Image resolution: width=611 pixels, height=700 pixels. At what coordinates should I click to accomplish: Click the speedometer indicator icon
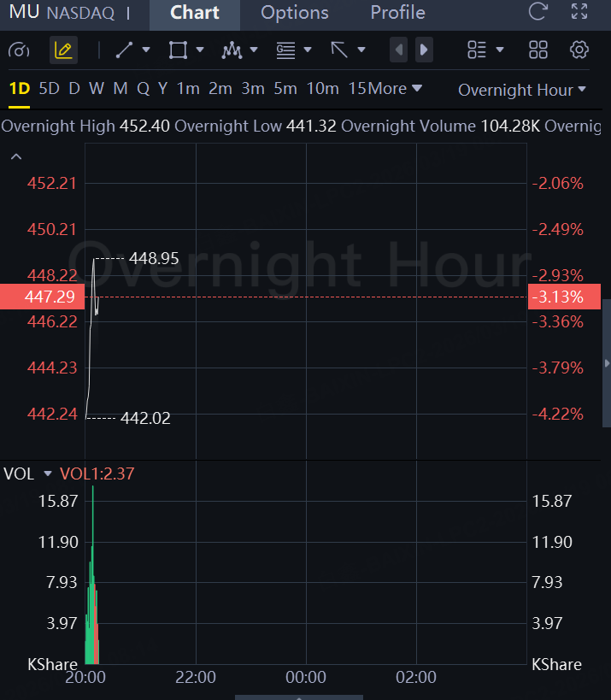click(18, 50)
